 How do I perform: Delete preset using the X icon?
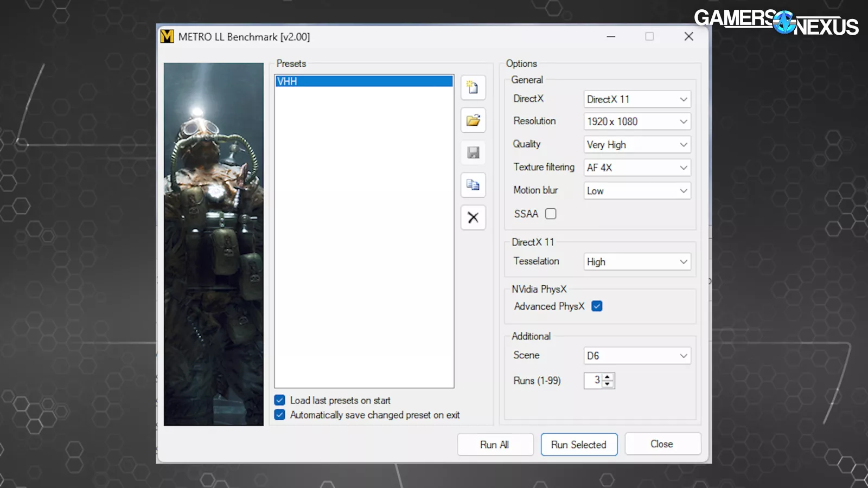pos(473,218)
